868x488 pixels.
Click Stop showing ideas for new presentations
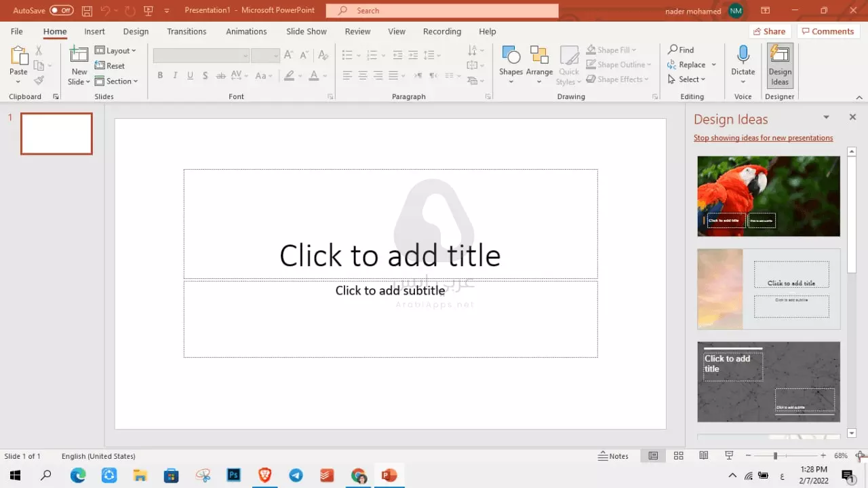(x=763, y=138)
